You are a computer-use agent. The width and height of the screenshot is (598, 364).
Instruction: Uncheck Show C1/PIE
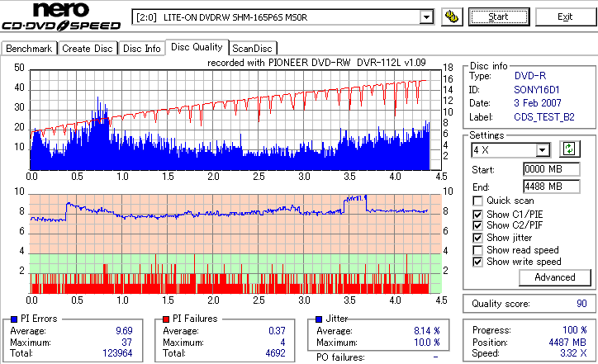[x=477, y=215]
